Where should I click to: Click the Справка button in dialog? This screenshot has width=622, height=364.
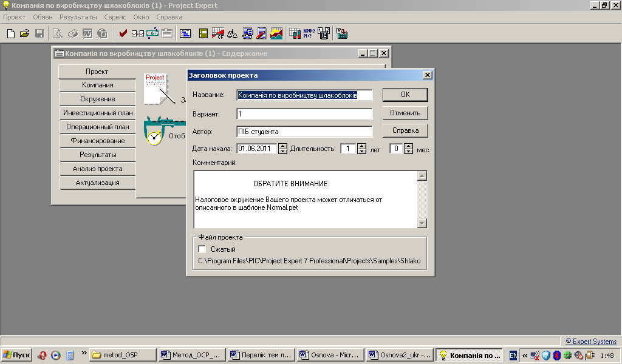click(x=405, y=130)
